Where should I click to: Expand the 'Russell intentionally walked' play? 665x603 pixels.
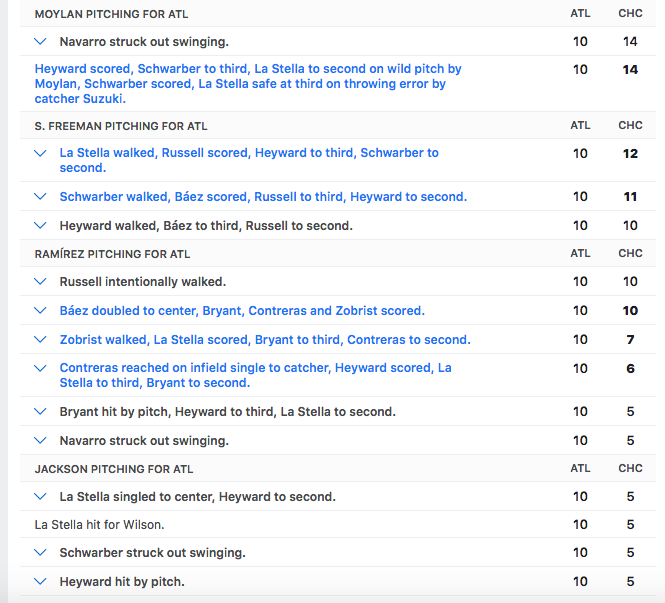click(x=41, y=282)
